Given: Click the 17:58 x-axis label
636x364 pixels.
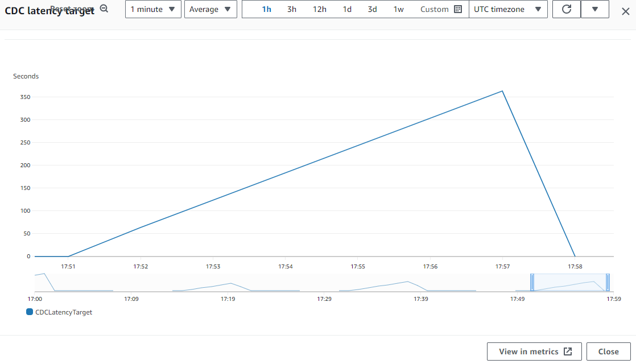Looking at the screenshot, I should pos(575,266).
